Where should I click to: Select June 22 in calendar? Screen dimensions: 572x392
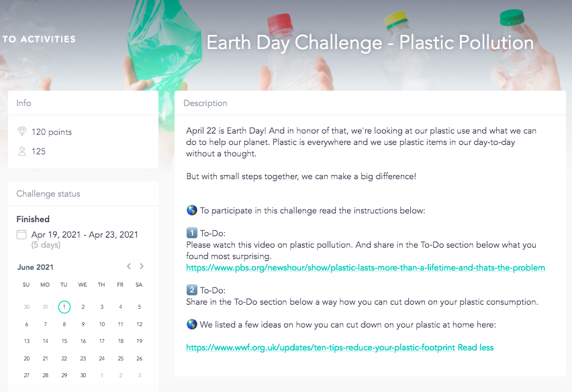64,358
